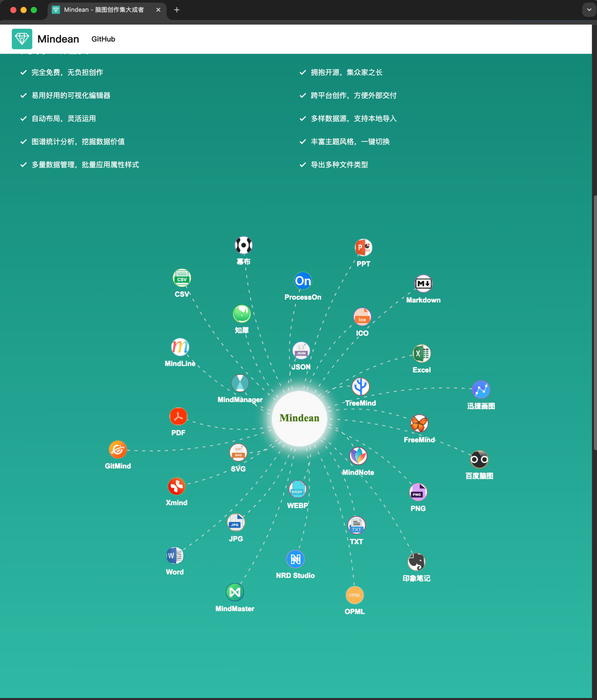597x700 pixels.
Task: Select the Markdown icon node
Action: [423, 283]
